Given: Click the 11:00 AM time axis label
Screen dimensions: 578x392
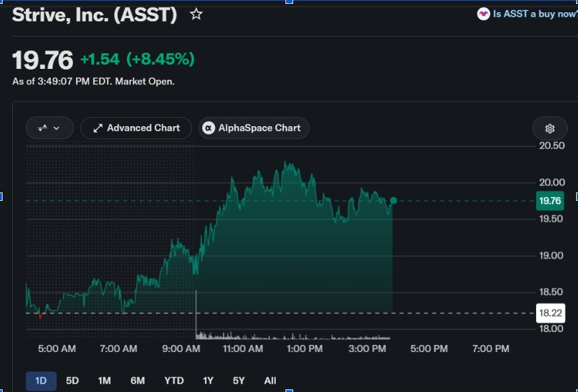Looking at the screenshot, I should click(x=243, y=349).
